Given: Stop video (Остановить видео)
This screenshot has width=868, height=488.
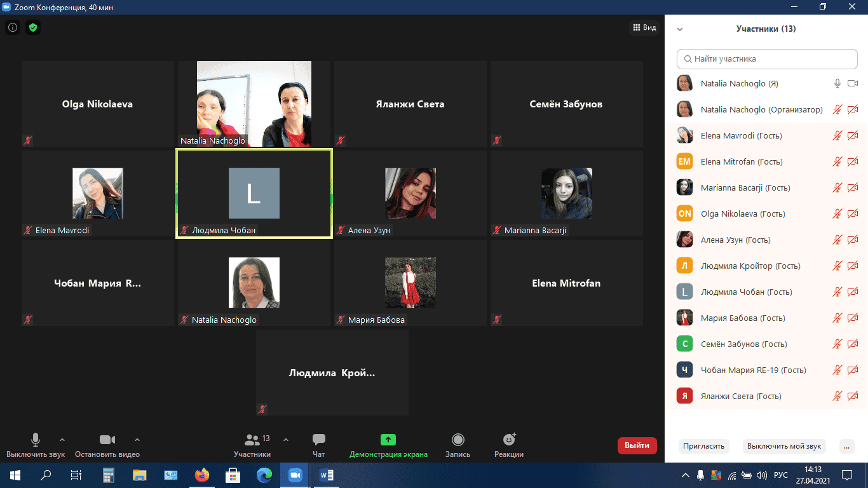Looking at the screenshot, I should [x=107, y=440].
